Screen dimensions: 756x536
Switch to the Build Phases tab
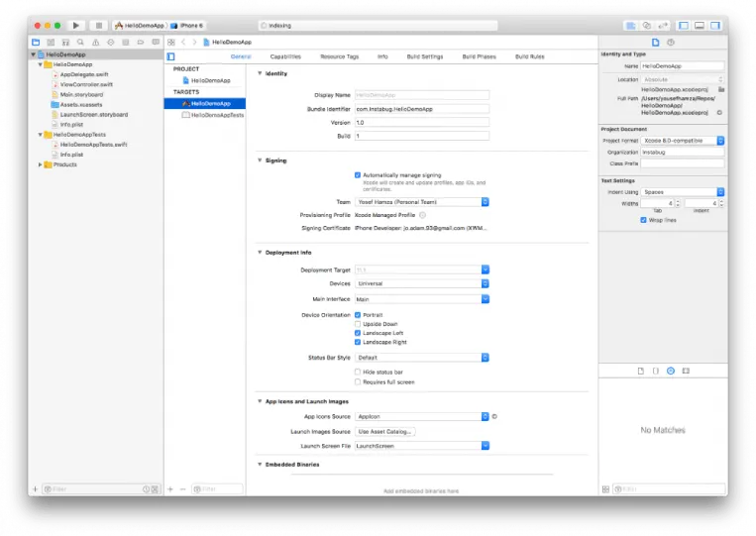click(x=480, y=56)
